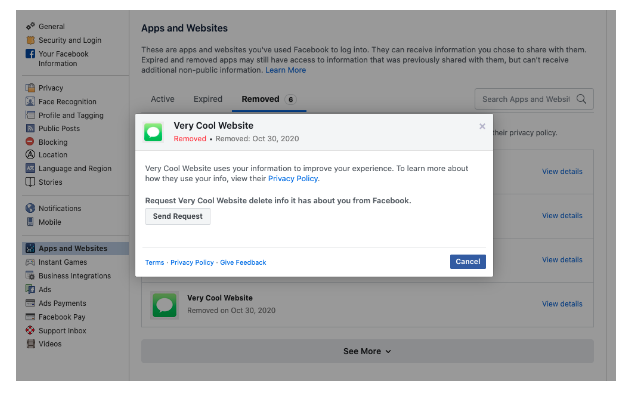Open Face Recognition icon in sidebar
This screenshot has height=393, width=635.
click(30, 101)
